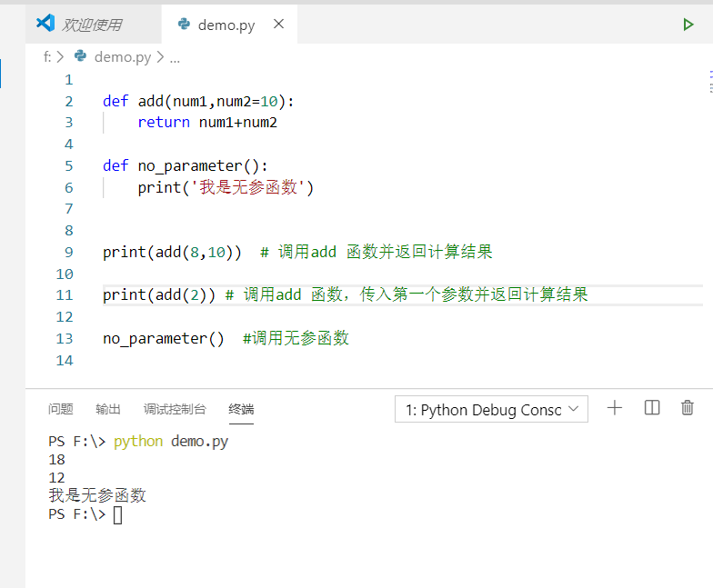Viewport: 713px width, 588px height.
Task: Close the demo.py editor tab
Action: pyautogui.click(x=278, y=25)
